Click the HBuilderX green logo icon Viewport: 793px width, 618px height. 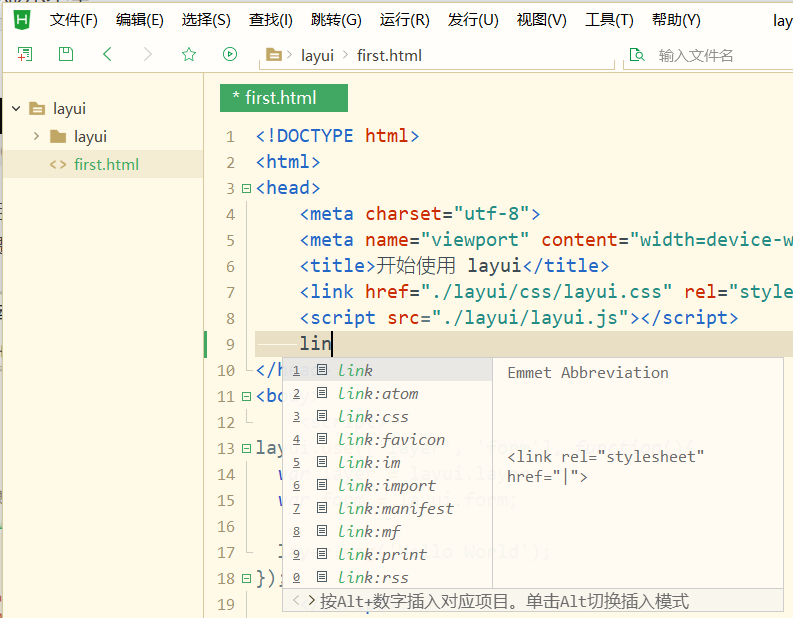(x=22, y=20)
